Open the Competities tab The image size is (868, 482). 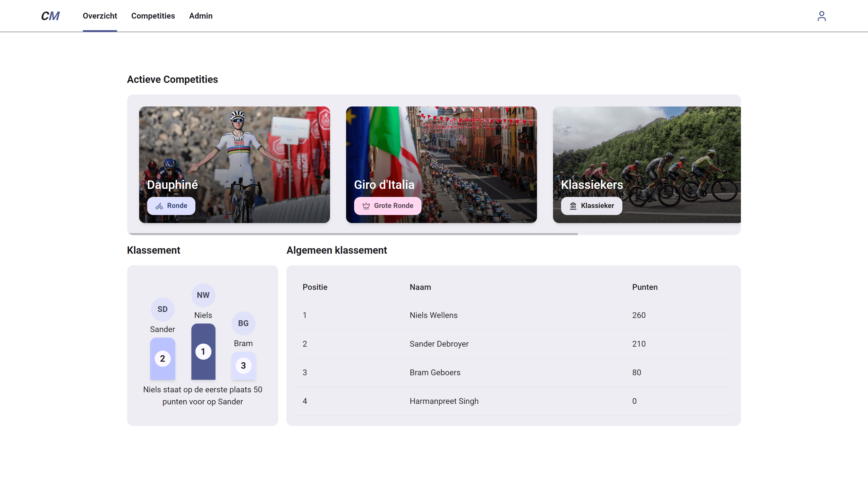tap(153, 16)
